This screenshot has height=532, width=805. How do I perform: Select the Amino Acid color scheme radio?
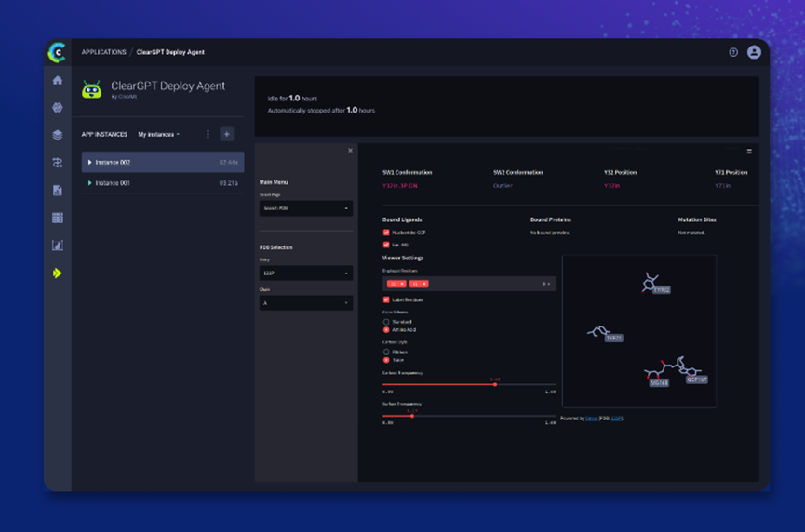[386, 330]
